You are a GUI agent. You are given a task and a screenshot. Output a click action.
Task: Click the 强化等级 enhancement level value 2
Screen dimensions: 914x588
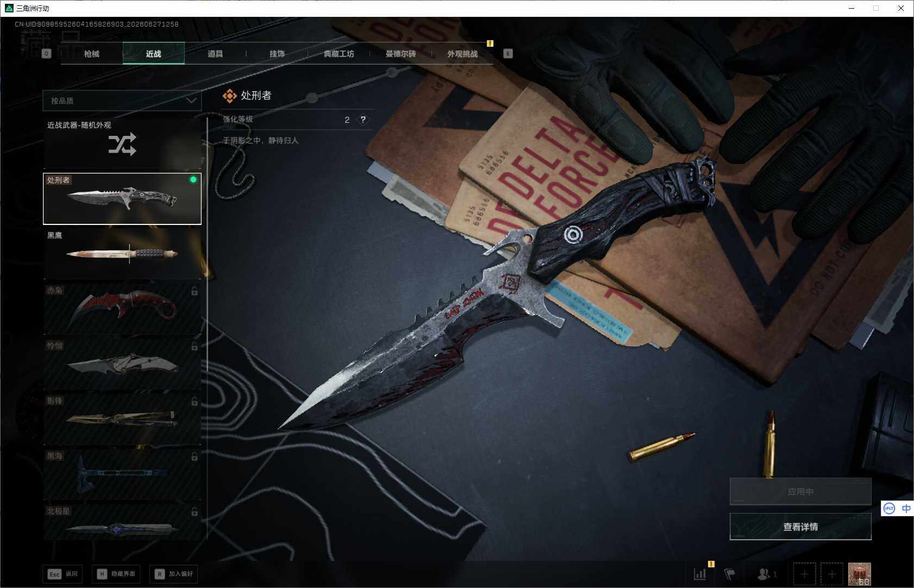click(x=347, y=120)
